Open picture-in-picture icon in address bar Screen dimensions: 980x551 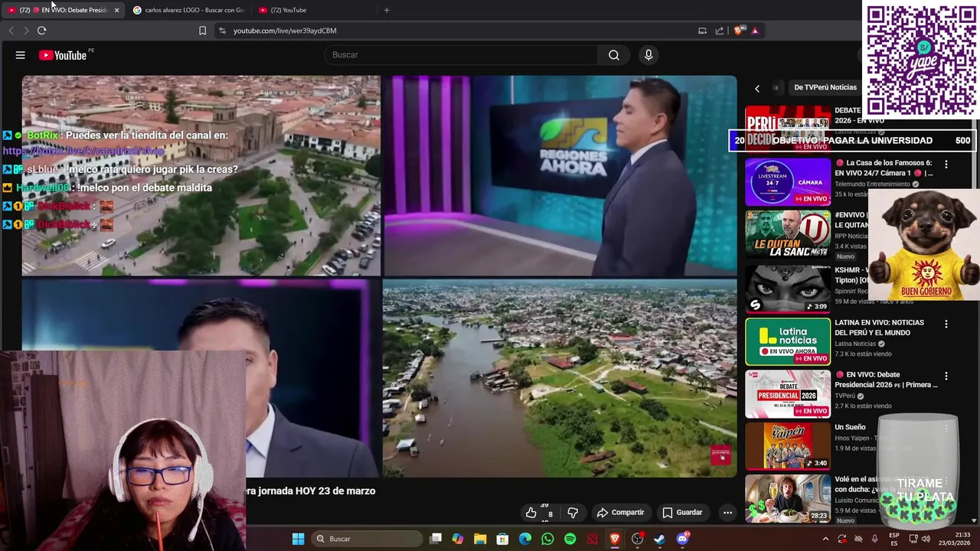coord(702,31)
